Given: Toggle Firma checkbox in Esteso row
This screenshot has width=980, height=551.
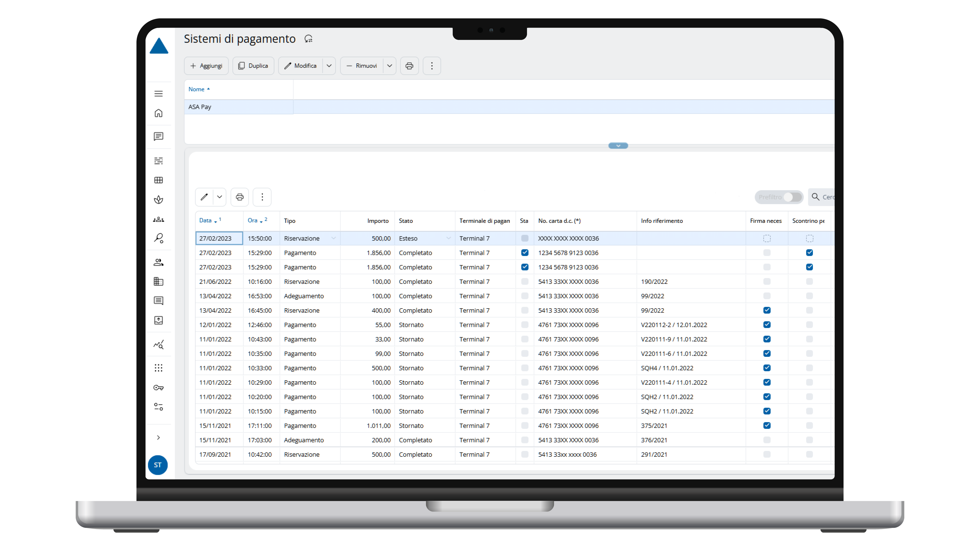Looking at the screenshot, I should coord(767,239).
